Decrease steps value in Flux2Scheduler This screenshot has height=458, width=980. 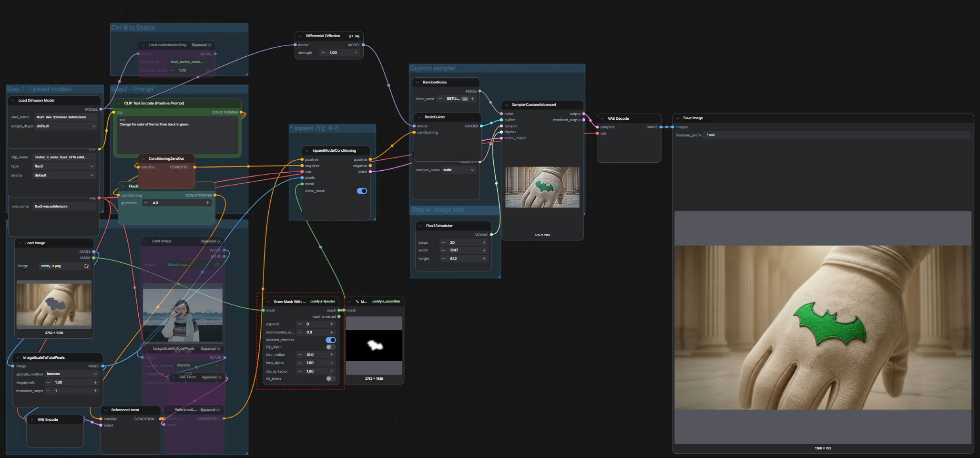(x=443, y=242)
